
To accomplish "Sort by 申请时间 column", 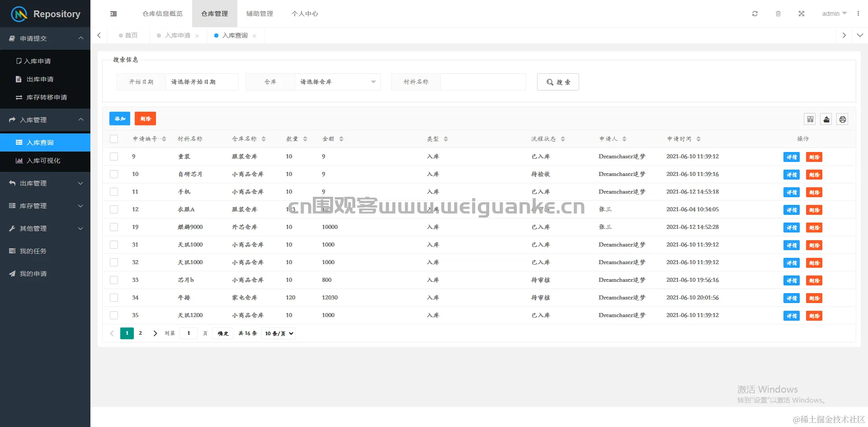I will click(x=698, y=139).
